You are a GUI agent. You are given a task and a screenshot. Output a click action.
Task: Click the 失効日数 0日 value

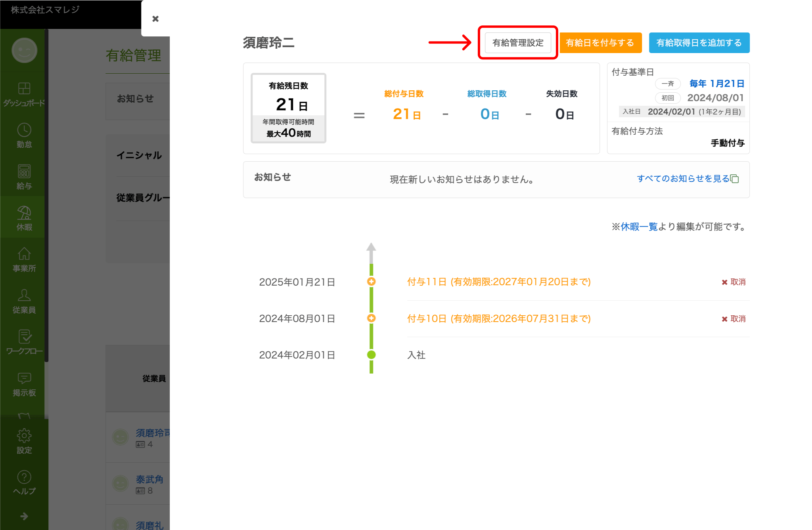coord(564,114)
